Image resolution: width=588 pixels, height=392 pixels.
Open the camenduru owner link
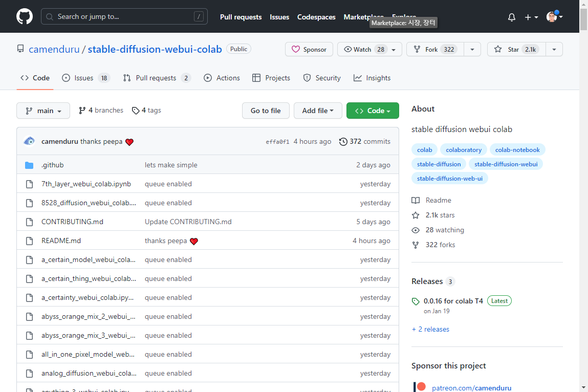click(x=54, y=49)
